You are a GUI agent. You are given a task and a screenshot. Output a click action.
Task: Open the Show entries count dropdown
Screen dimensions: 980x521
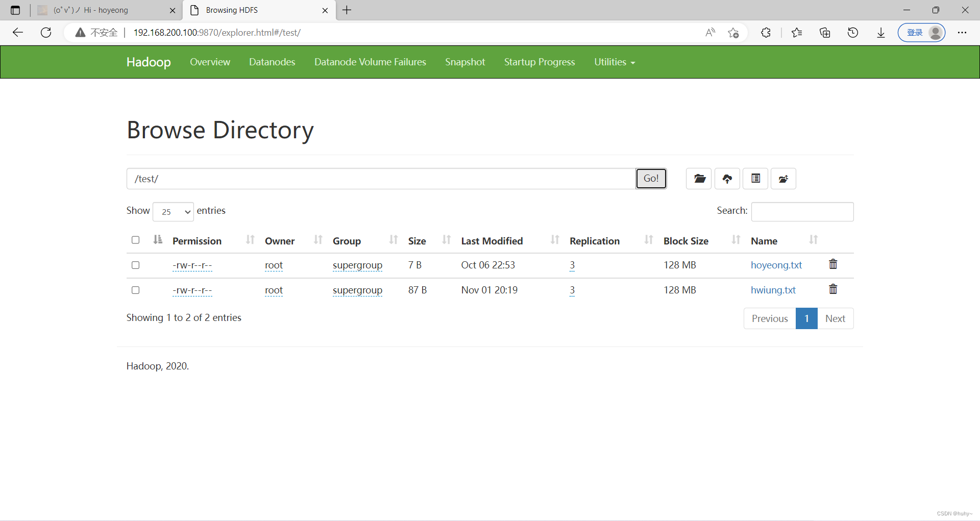click(173, 212)
